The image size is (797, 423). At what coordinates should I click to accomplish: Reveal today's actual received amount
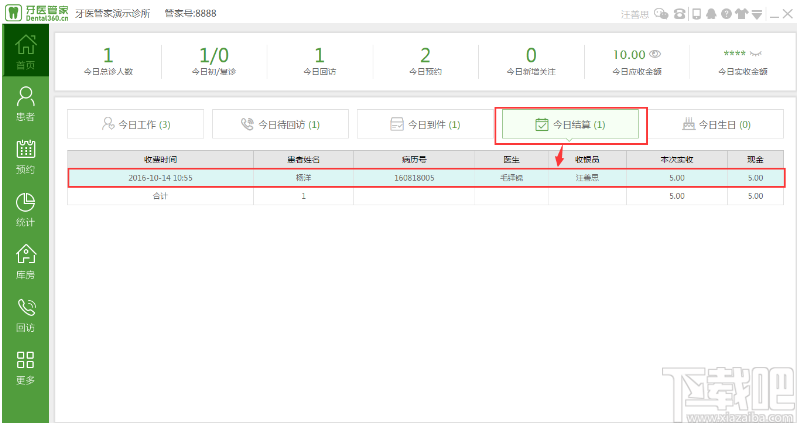pos(756,53)
